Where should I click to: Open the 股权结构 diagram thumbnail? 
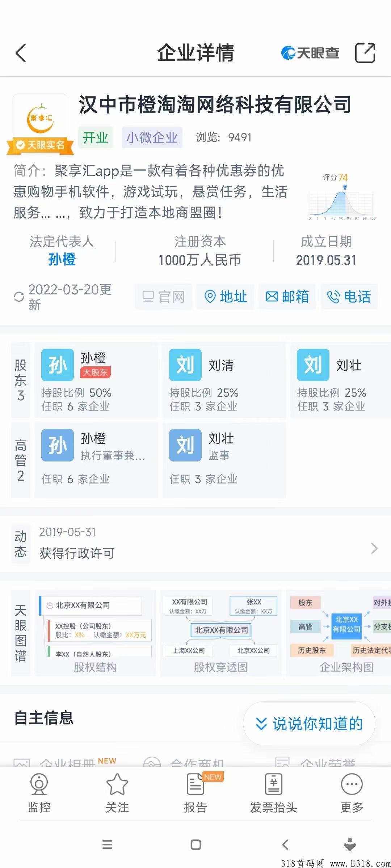[95, 634]
